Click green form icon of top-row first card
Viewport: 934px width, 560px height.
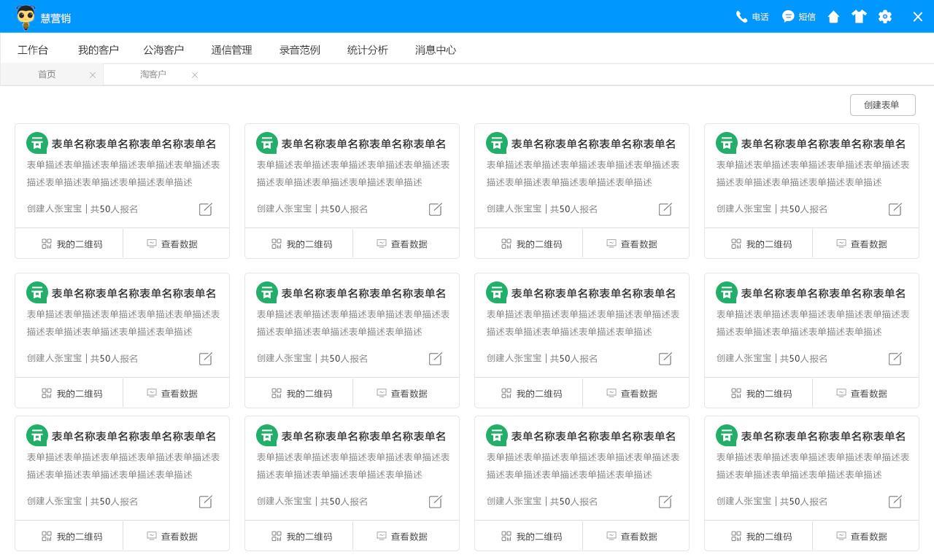37,143
